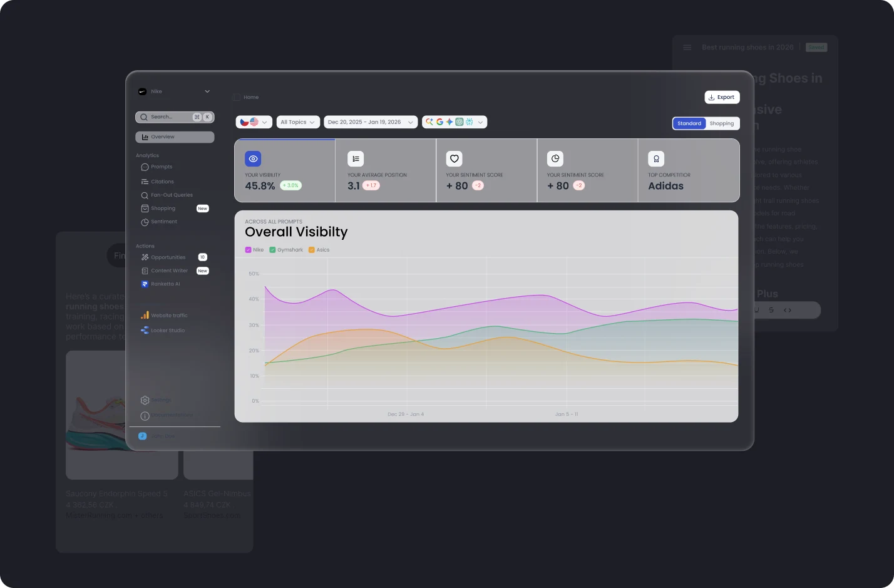Click the blue eye icon on visibility card
Viewport: 894px width, 588px height.
tap(253, 159)
